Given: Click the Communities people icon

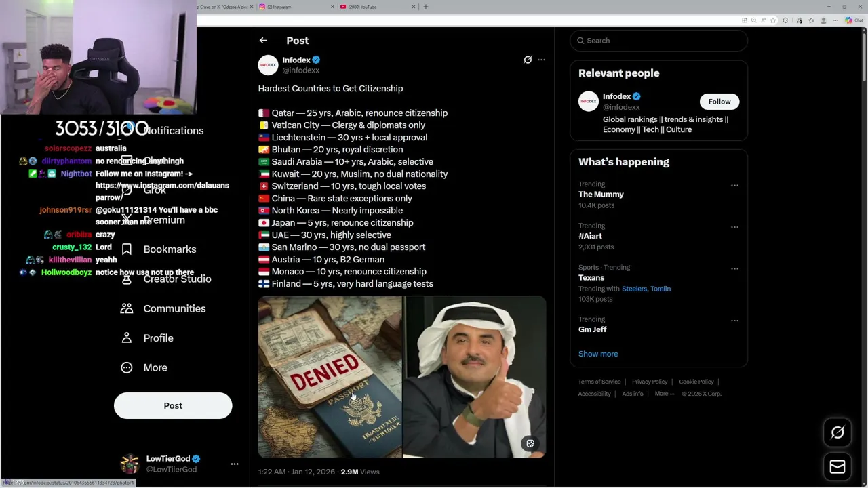Looking at the screenshot, I should point(127,308).
